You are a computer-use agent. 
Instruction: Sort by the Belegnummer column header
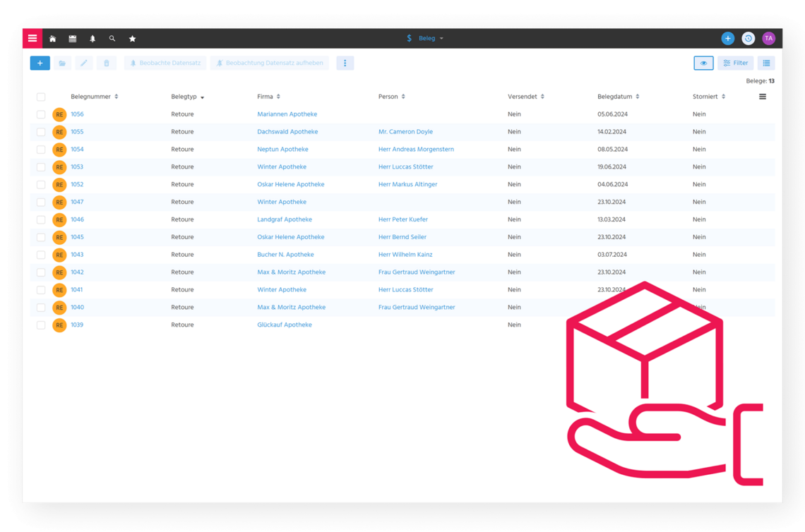click(x=91, y=97)
